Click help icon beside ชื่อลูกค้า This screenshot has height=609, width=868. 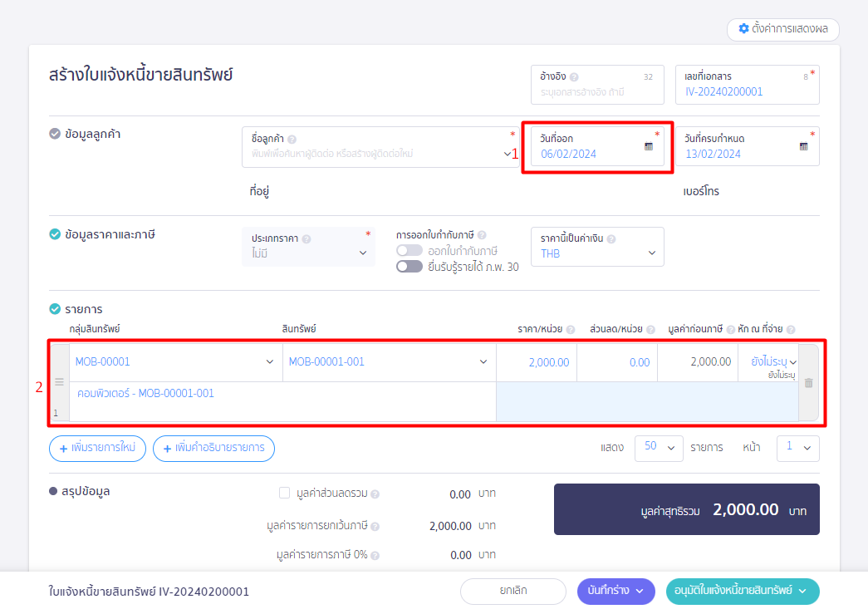(292, 140)
